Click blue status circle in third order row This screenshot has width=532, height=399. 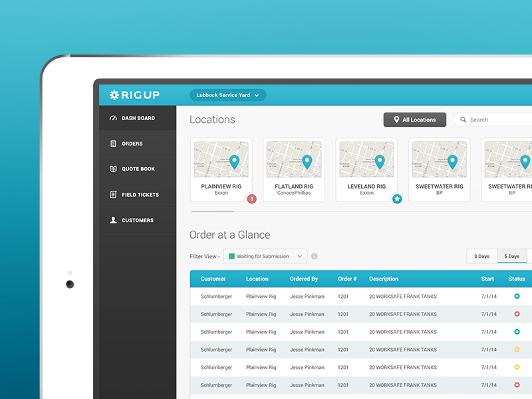(x=517, y=331)
